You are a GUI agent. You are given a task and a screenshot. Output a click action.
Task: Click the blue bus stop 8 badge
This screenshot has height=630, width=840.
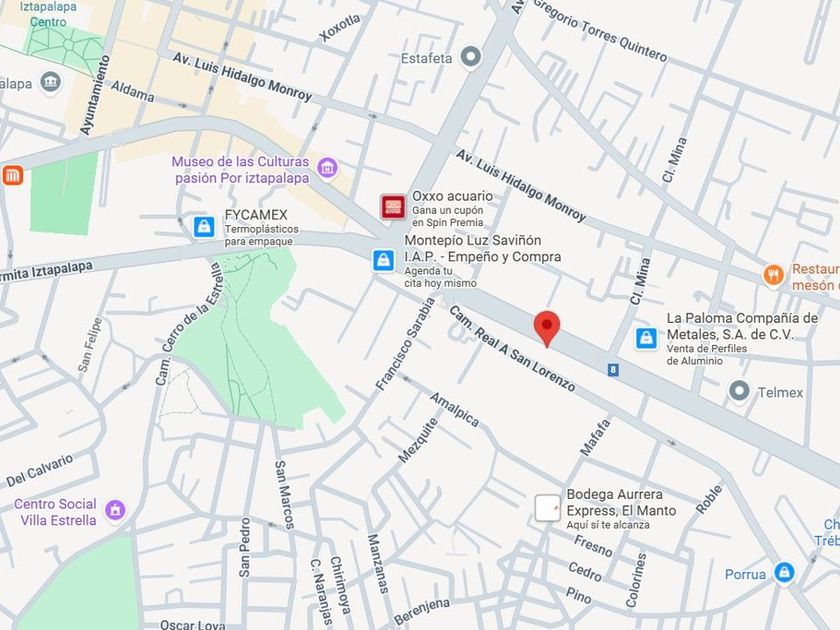coord(613,369)
